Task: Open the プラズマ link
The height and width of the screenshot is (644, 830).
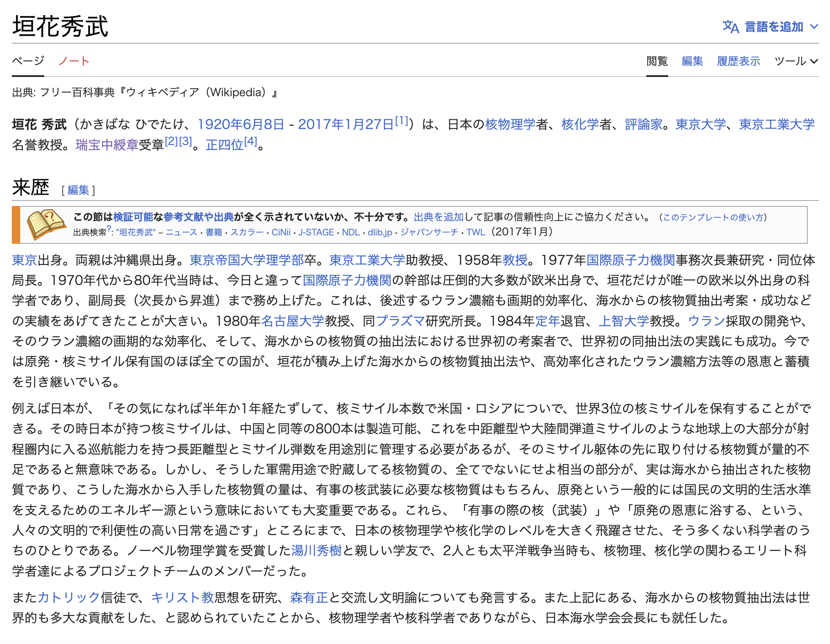Action: [400, 321]
